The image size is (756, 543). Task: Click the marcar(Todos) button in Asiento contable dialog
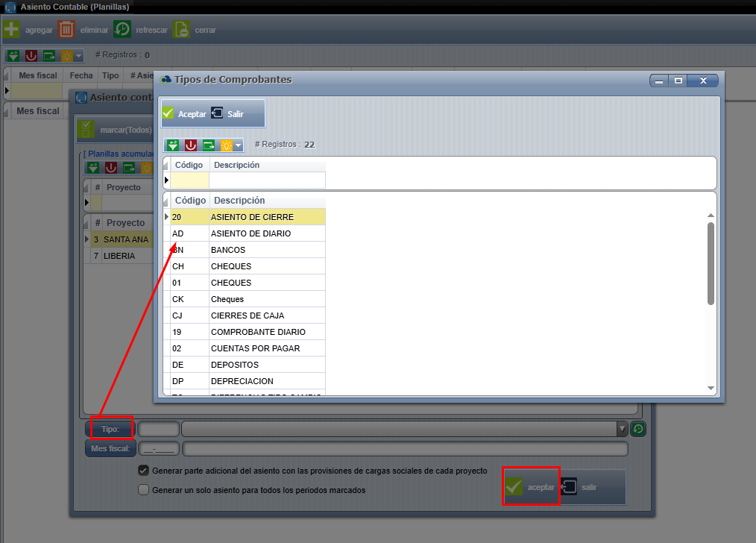pyautogui.click(x=116, y=130)
